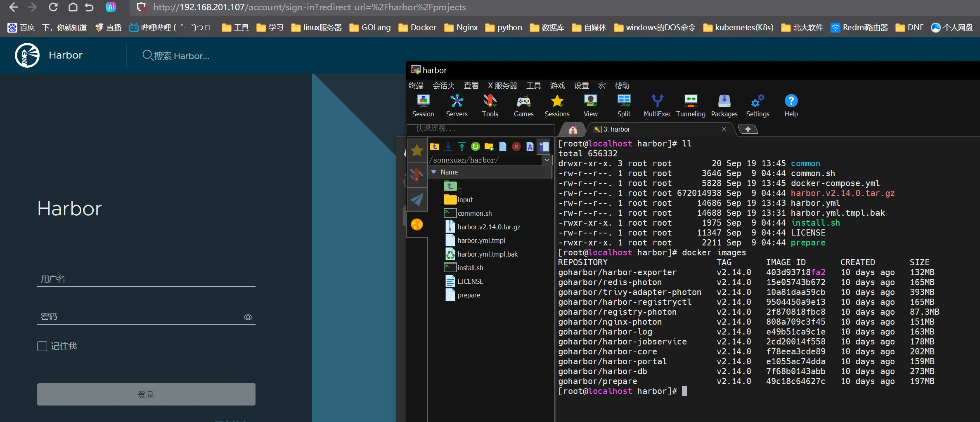The width and height of the screenshot is (980, 422).
Task: Click the 用户名 input field
Action: pyautogui.click(x=146, y=279)
